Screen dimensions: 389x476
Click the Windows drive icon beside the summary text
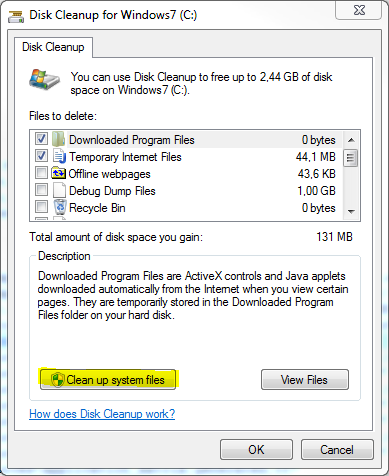[45, 79]
